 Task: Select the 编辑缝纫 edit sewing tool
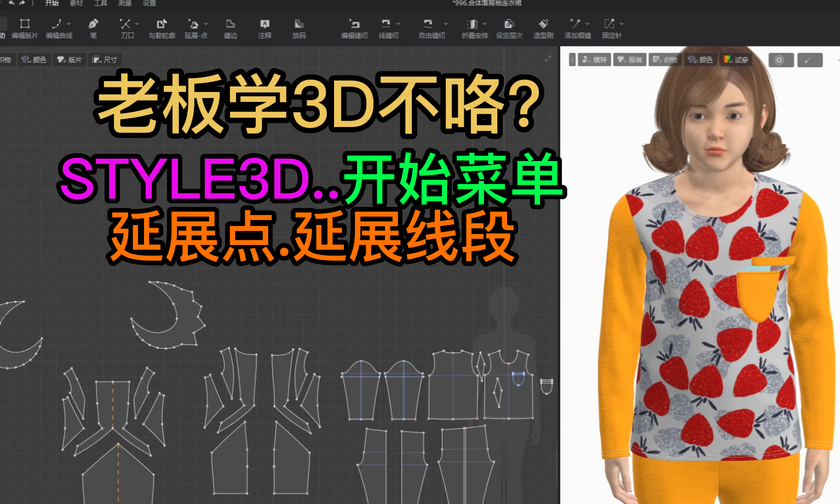point(354,28)
